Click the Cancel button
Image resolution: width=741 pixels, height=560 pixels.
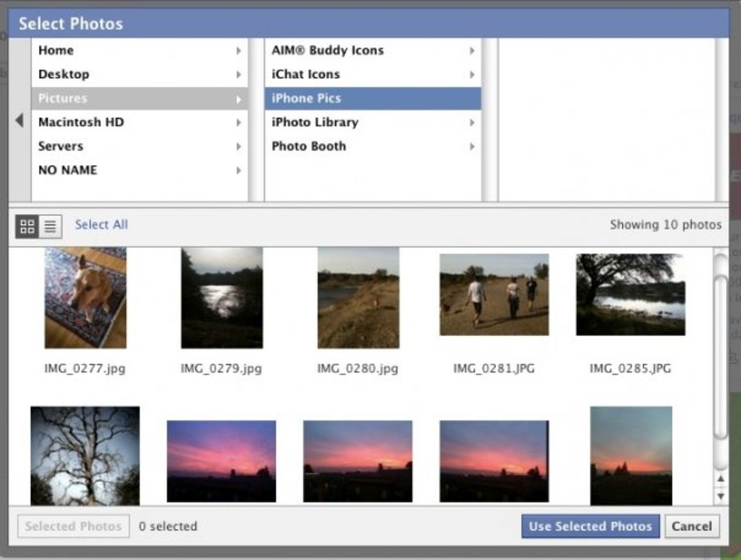[x=692, y=526]
